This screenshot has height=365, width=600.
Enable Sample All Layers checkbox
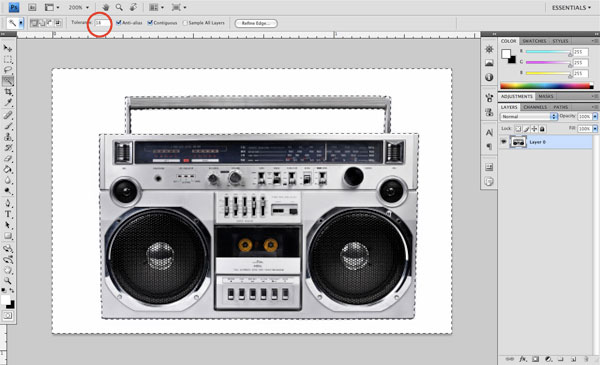pyautogui.click(x=185, y=23)
